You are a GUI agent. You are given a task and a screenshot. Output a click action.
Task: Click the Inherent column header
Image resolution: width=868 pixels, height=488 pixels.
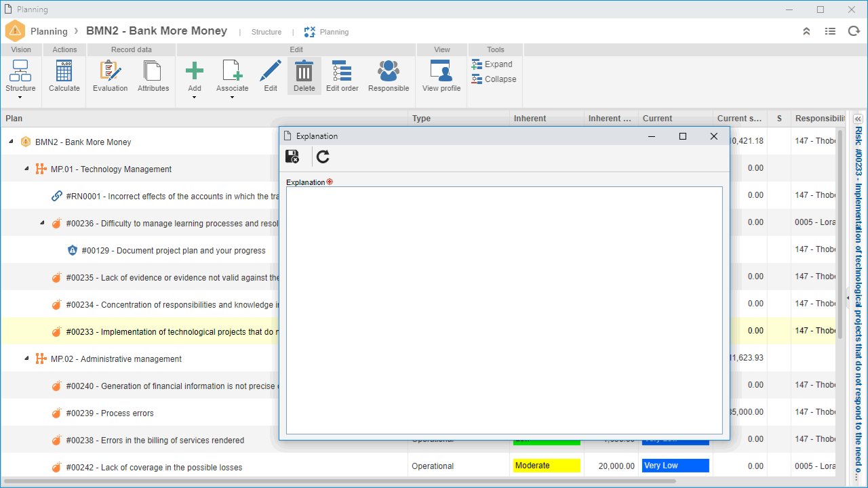(547, 119)
